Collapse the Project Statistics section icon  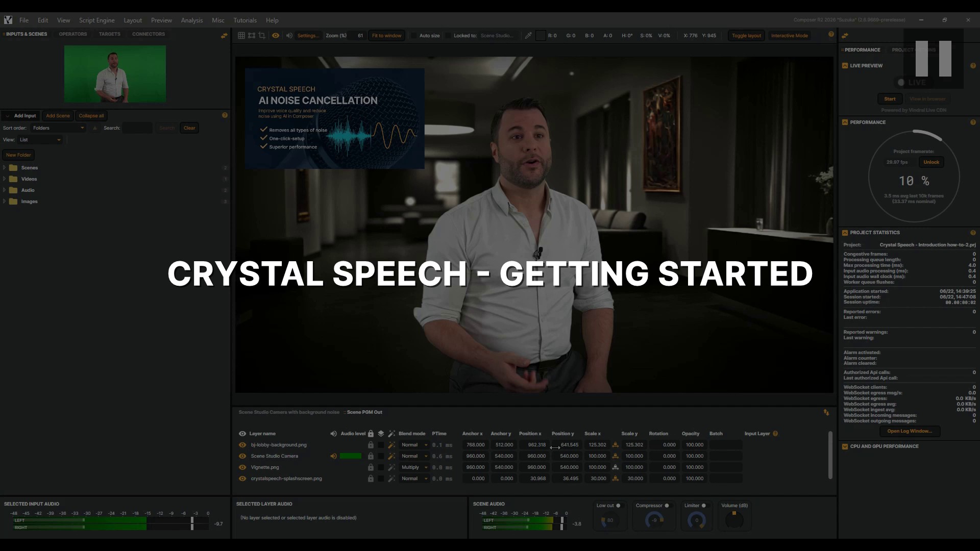pos(845,233)
